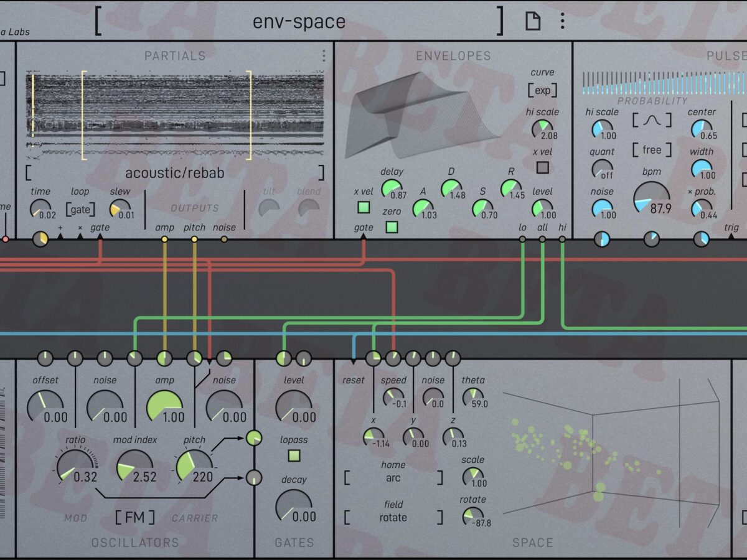Toggle the Envelopes zero green checkbox

point(392,226)
